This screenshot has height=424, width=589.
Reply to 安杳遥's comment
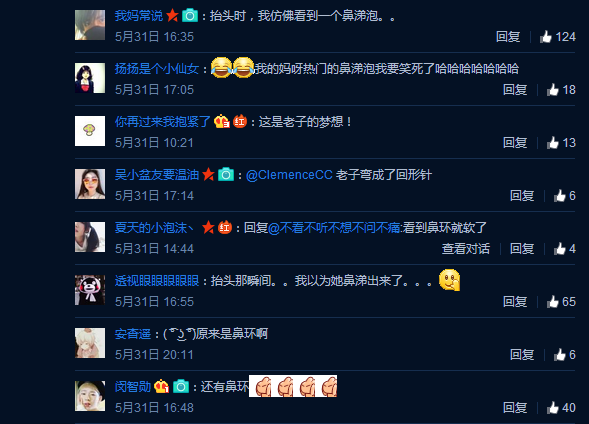click(x=522, y=355)
